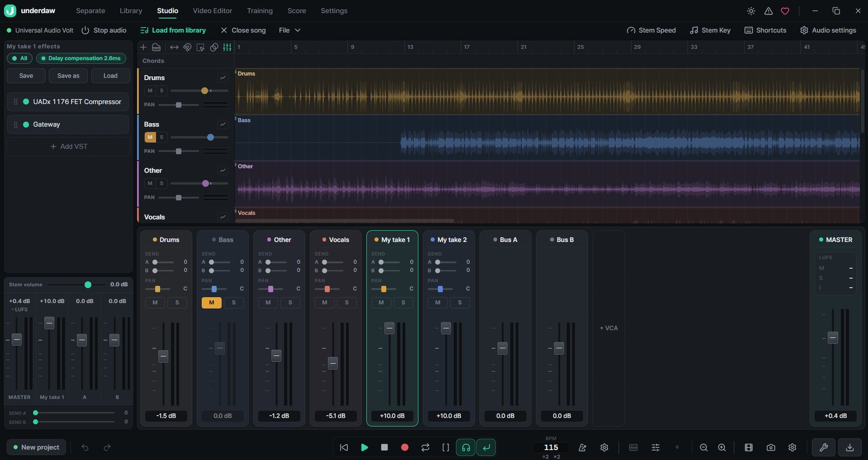868x460 pixels.
Task: Click the Save as button
Action: pos(68,76)
